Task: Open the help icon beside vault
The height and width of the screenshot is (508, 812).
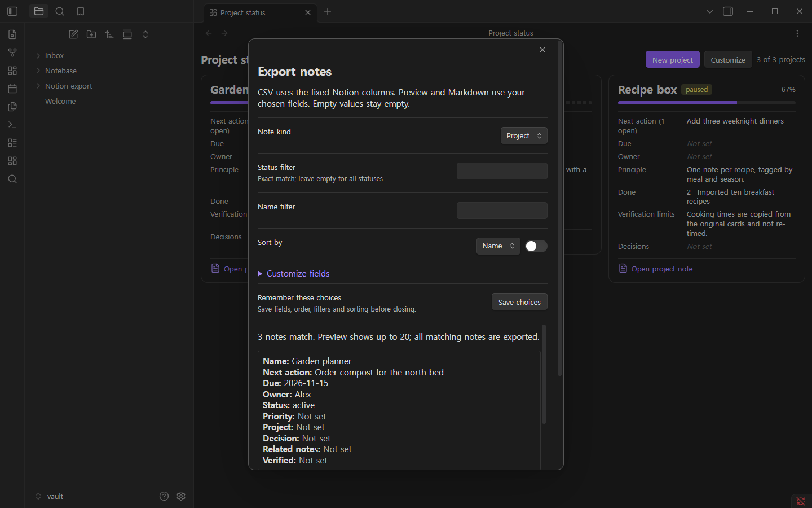Action: (x=164, y=496)
